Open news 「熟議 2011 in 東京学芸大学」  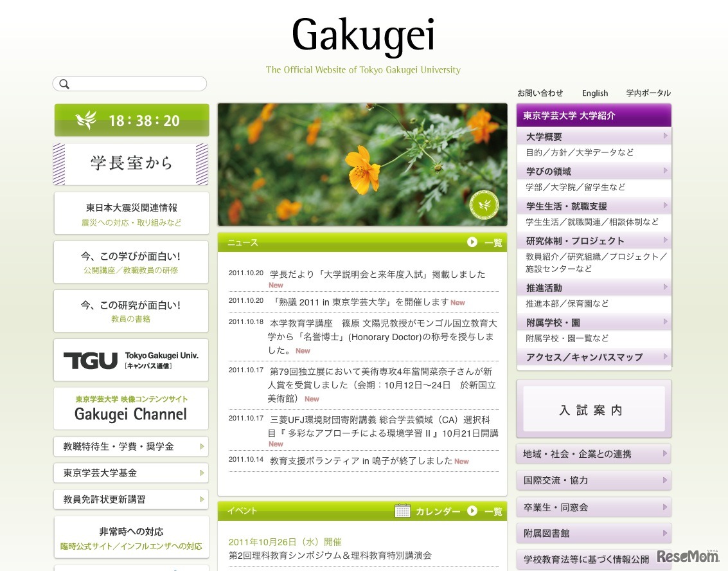tap(360, 302)
